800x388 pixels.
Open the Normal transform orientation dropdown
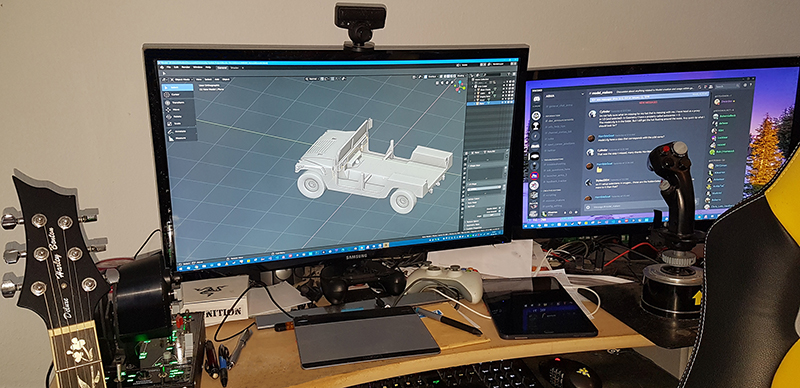coord(312,79)
